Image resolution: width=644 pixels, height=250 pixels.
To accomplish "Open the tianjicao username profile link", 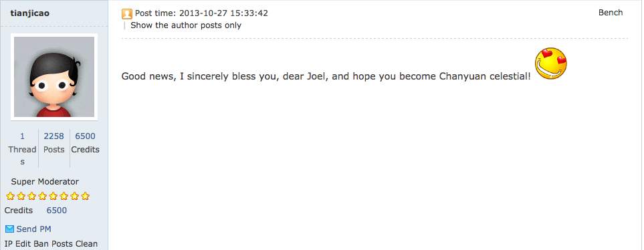I will (x=30, y=13).
